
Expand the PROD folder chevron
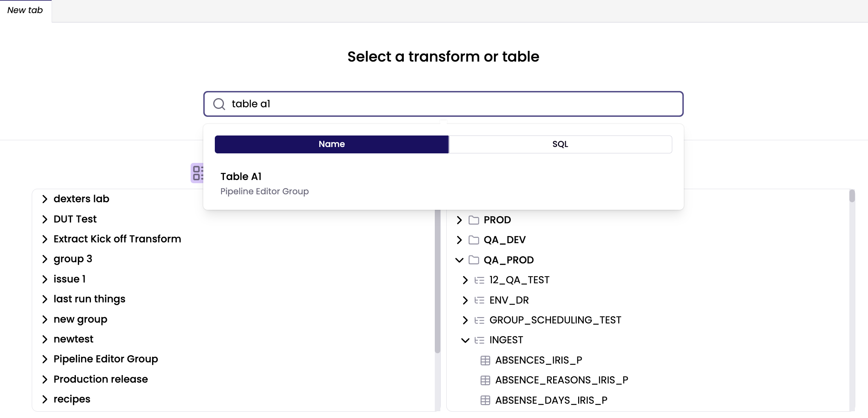(x=459, y=220)
